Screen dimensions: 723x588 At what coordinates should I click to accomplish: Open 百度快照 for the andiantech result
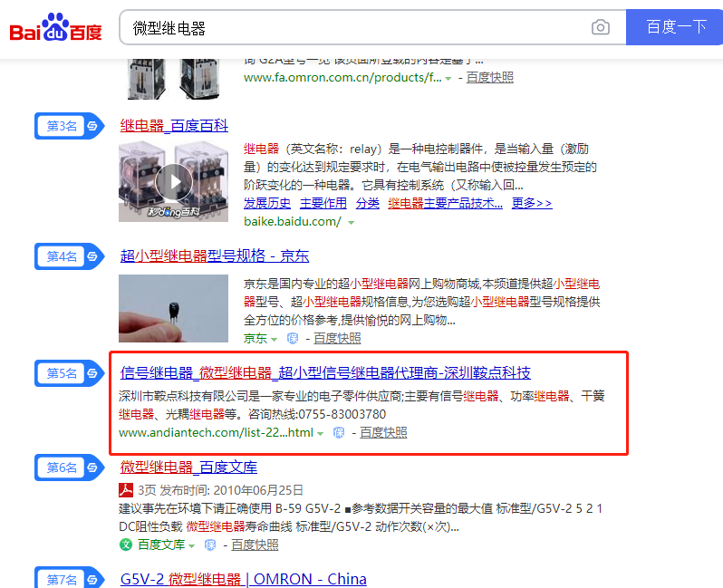click(x=383, y=432)
